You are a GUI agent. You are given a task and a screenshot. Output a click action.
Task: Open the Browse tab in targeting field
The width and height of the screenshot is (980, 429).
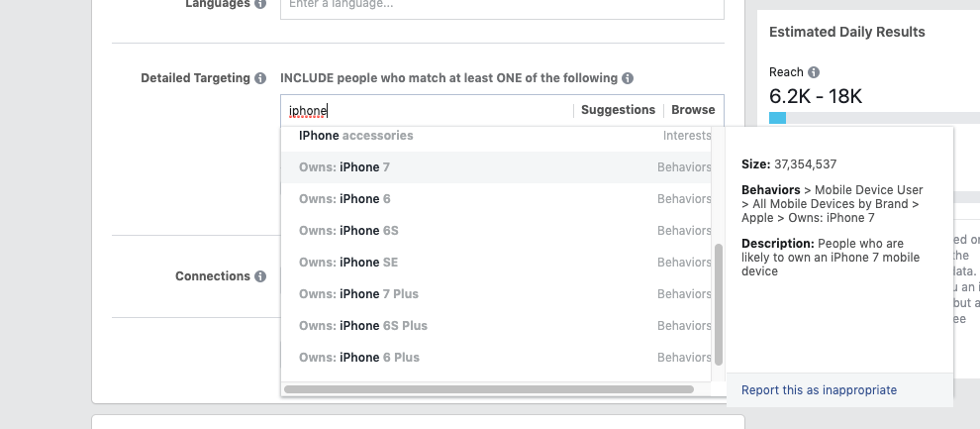point(693,110)
